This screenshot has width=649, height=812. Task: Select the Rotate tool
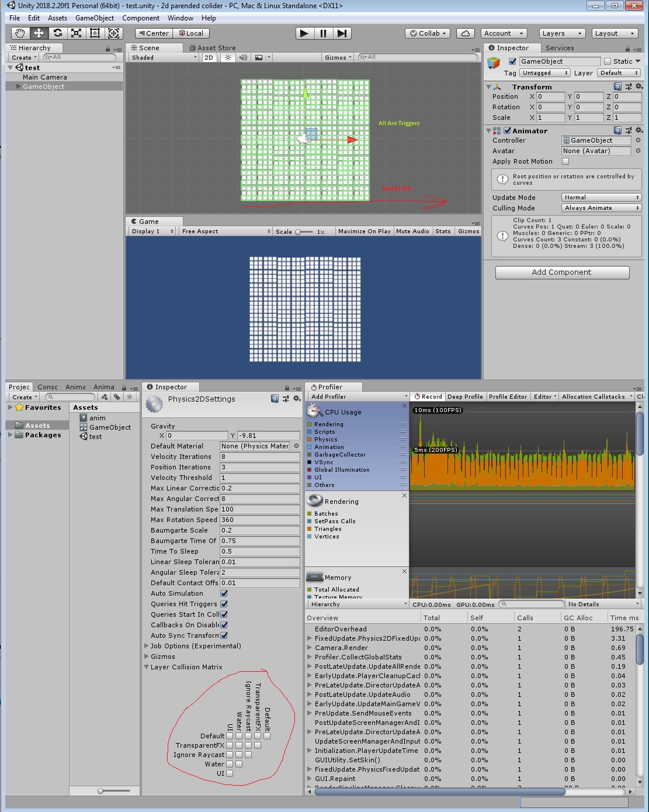(57, 33)
